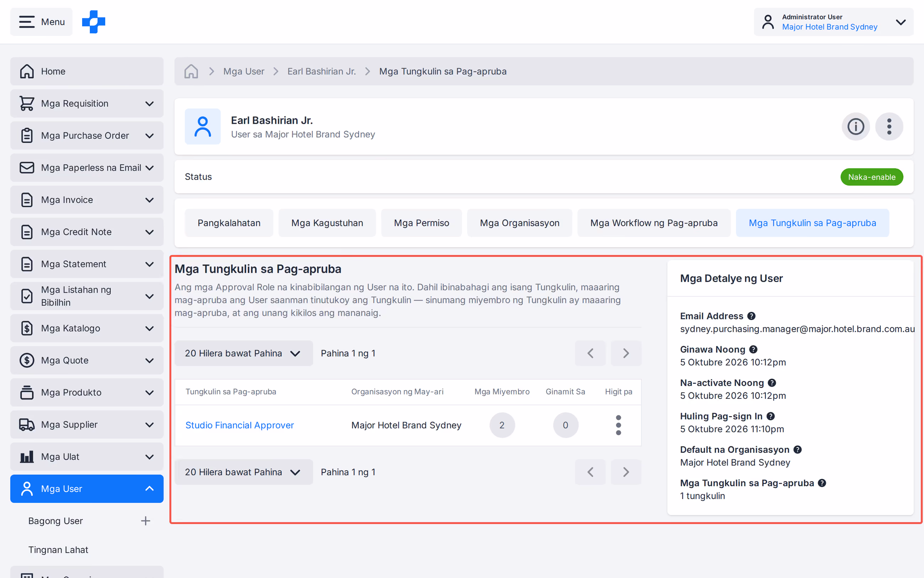924x578 pixels.
Task: Open the Studio Financial Approver link
Action: click(240, 425)
